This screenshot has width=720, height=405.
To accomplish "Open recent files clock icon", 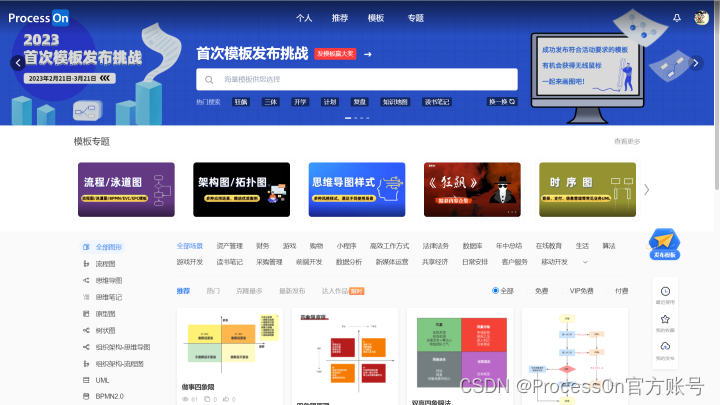I will point(665,294).
